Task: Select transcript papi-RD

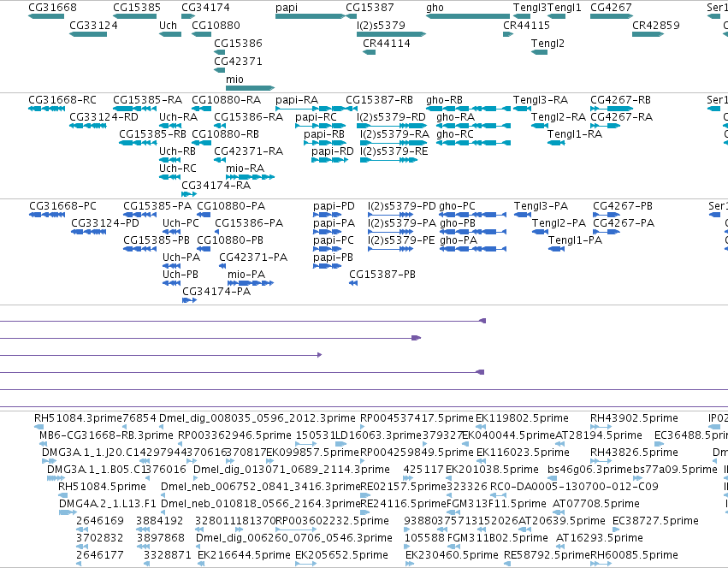Action: pyautogui.click(x=333, y=151)
